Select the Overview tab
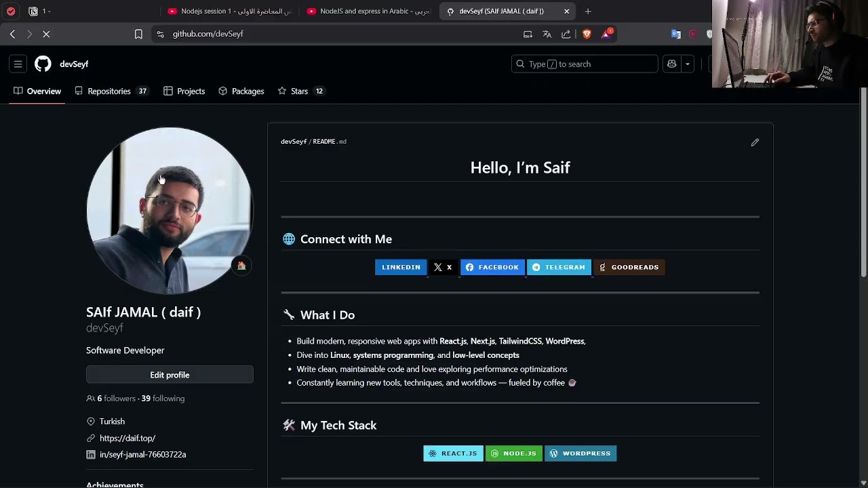868x488 pixels. [37, 91]
